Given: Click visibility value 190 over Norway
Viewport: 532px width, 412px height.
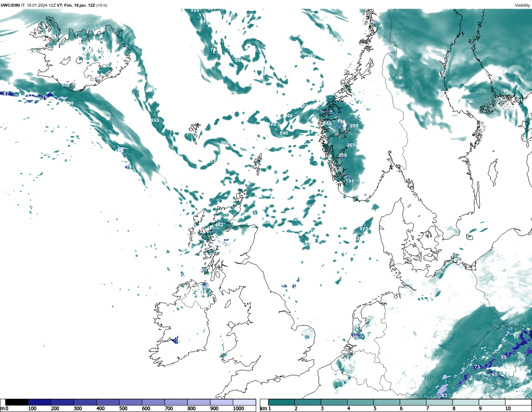Looking at the screenshot, I should [x=341, y=121].
